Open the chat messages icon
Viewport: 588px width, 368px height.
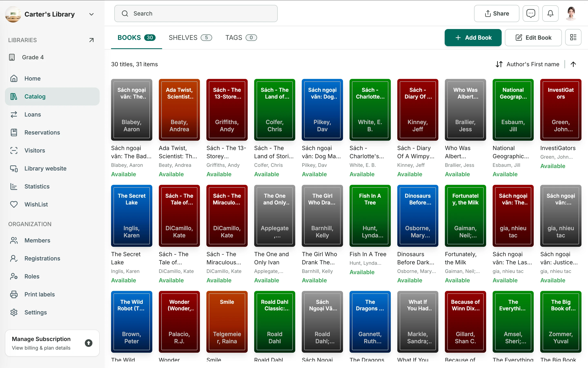click(531, 13)
